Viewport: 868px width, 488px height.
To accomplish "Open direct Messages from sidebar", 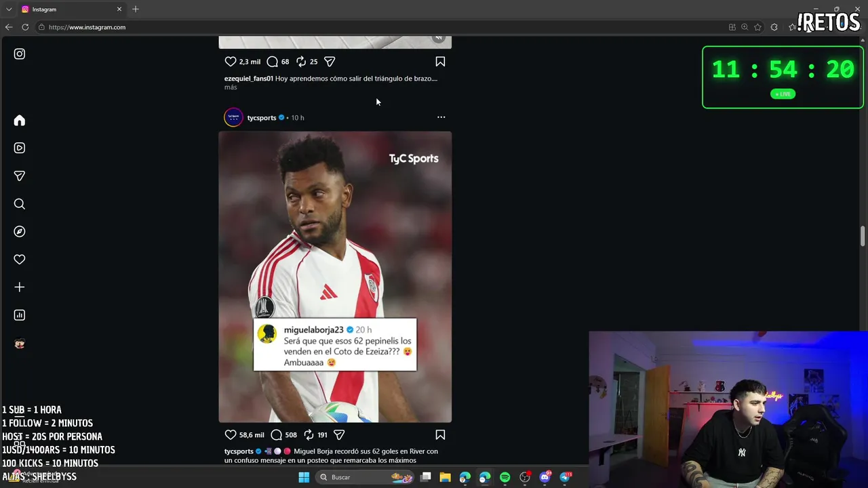I will [20, 176].
